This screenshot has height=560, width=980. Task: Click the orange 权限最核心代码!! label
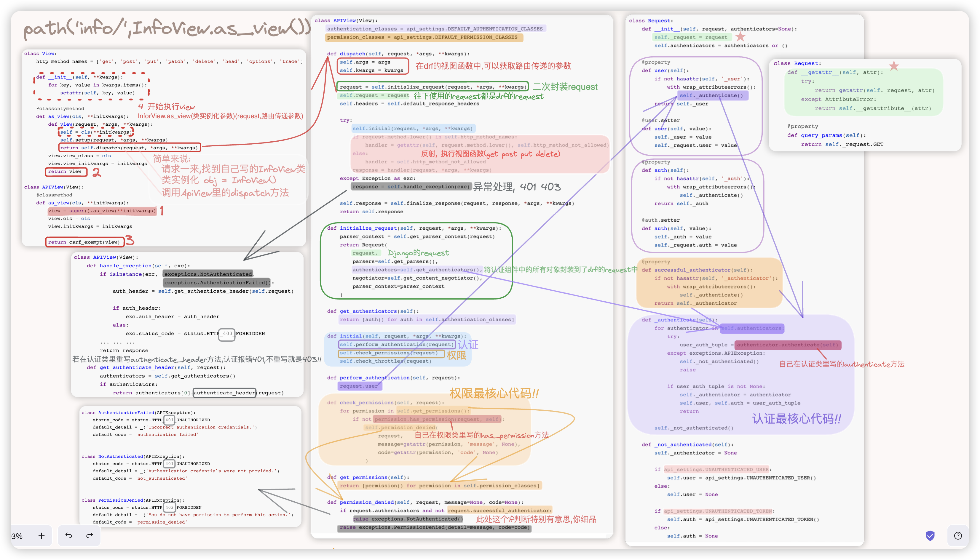pyautogui.click(x=494, y=393)
